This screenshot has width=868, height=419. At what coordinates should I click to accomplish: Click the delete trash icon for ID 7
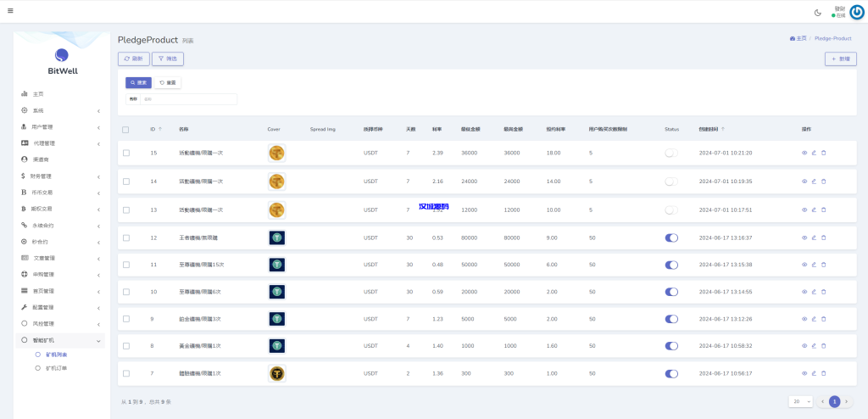point(823,373)
